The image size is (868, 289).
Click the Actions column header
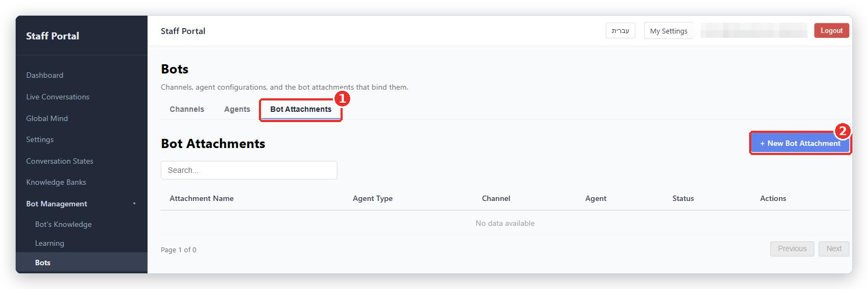pyautogui.click(x=773, y=198)
